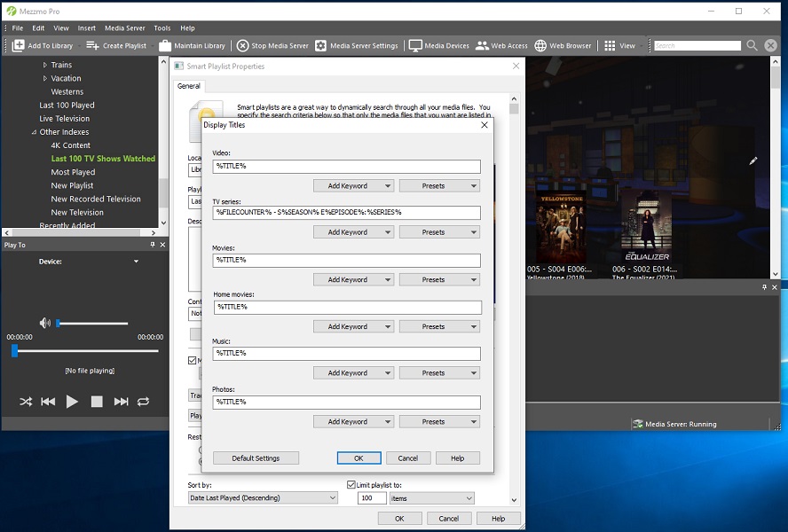The image size is (788, 532).
Task: Click the Play button
Action: coord(72,402)
